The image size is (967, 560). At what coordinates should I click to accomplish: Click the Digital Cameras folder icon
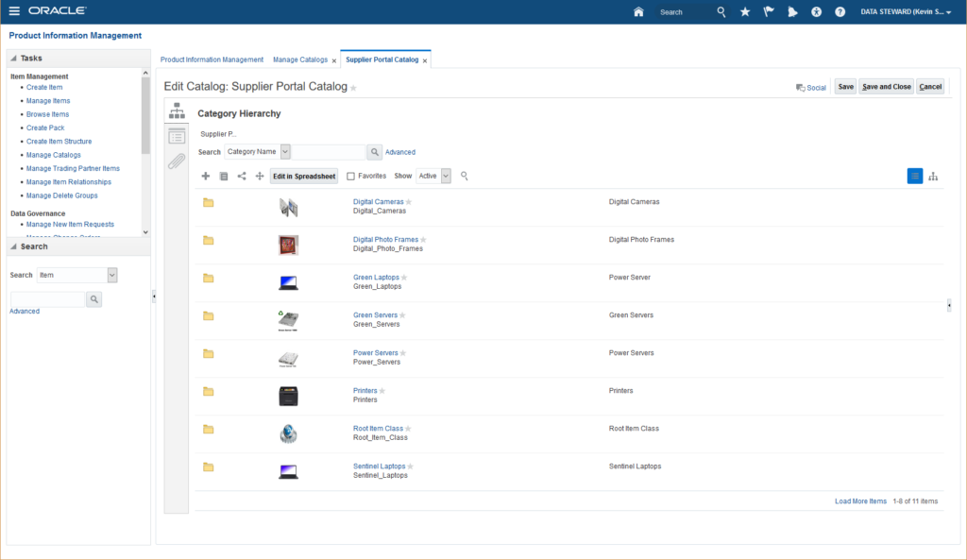point(209,202)
